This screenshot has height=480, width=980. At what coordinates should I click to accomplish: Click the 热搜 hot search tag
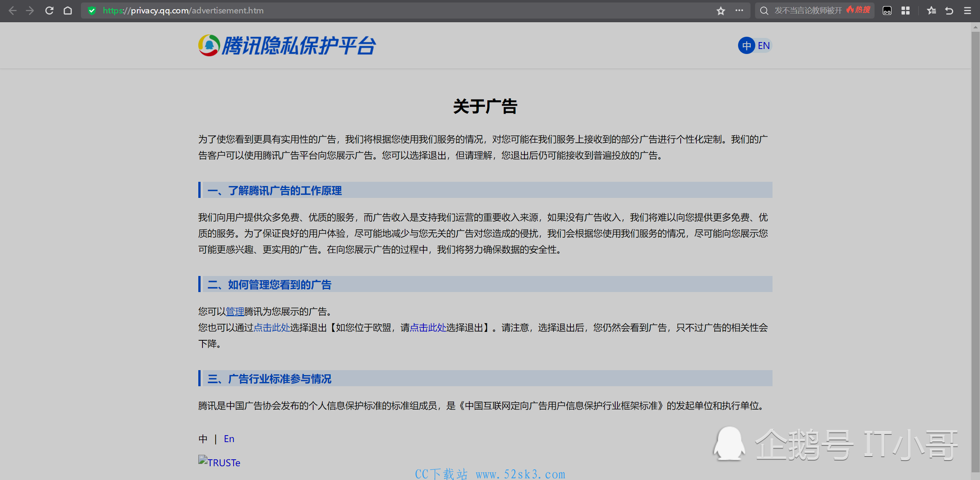858,10
